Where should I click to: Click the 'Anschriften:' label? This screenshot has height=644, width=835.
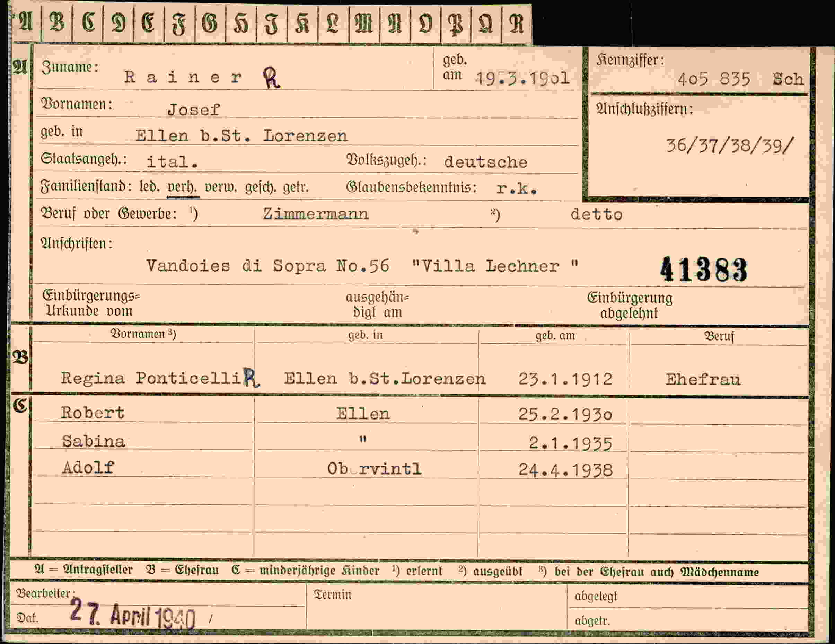click(x=77, y=244)
